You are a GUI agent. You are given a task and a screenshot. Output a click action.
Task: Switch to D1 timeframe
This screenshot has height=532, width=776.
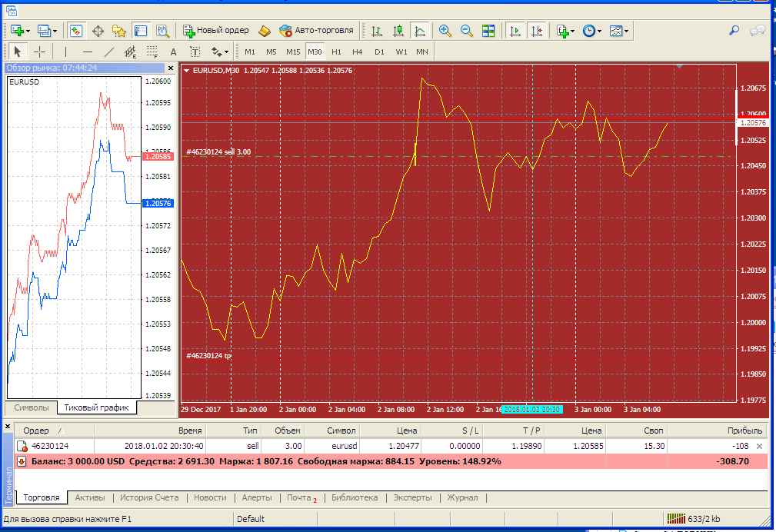[x=380, y=52]
